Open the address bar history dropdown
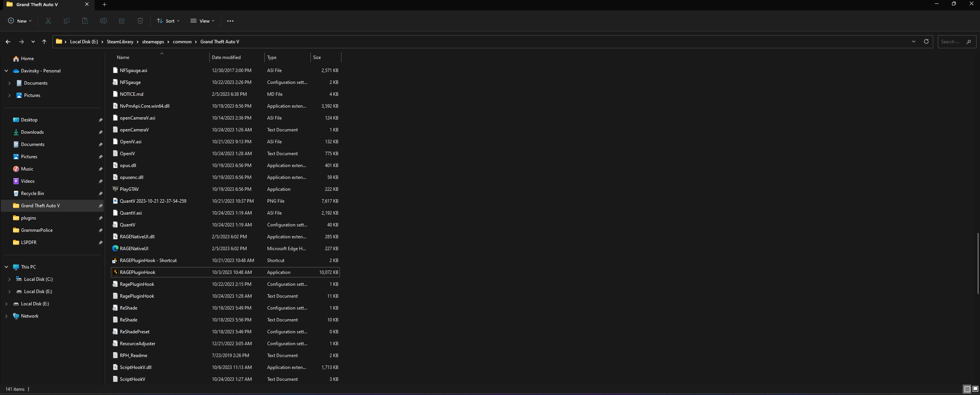Image resolution: width=980 pixels, height=395 pixels. (914, 41)
